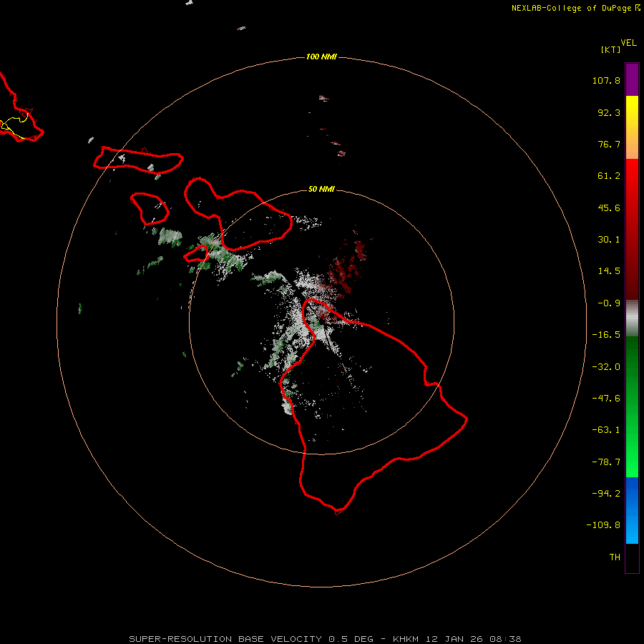Select the -0.9 scale value
This screenshot has width=644, height=644.
click(609, 303)
